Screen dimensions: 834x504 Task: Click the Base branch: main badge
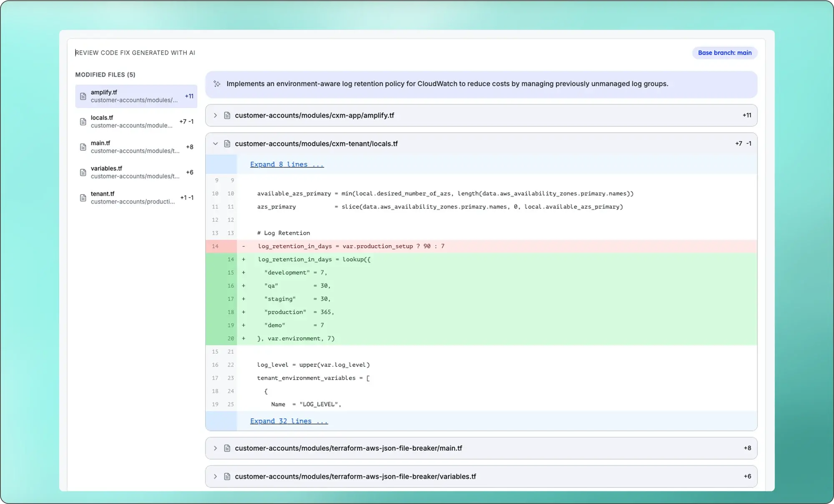tap(725, 53)
